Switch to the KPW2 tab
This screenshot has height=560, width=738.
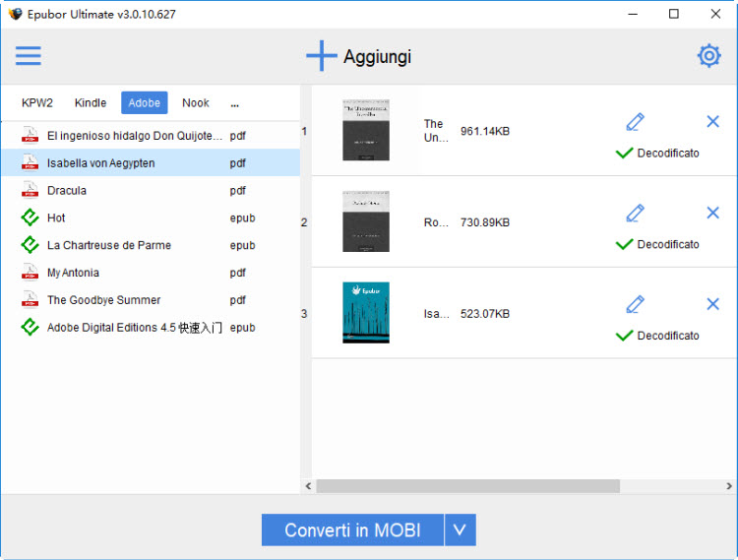coord(37,102)
